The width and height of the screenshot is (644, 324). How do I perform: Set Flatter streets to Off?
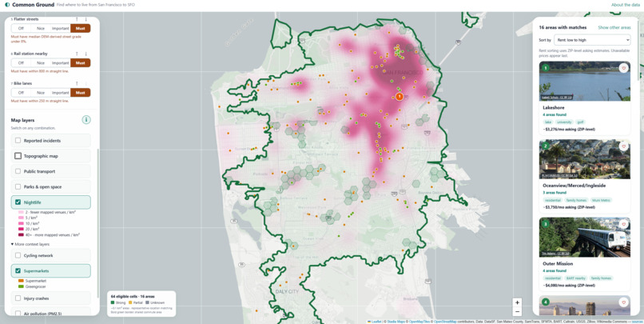tap(21, 28)
